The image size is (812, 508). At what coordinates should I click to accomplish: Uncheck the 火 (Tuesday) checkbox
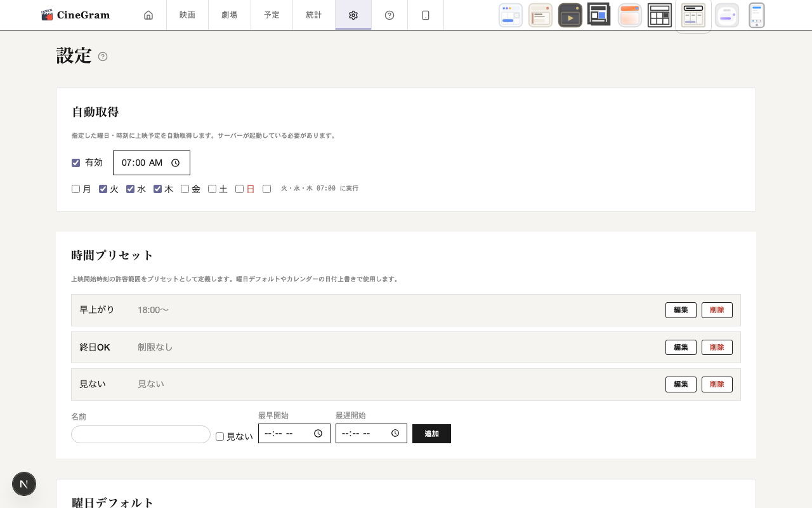tap(103, 189)
